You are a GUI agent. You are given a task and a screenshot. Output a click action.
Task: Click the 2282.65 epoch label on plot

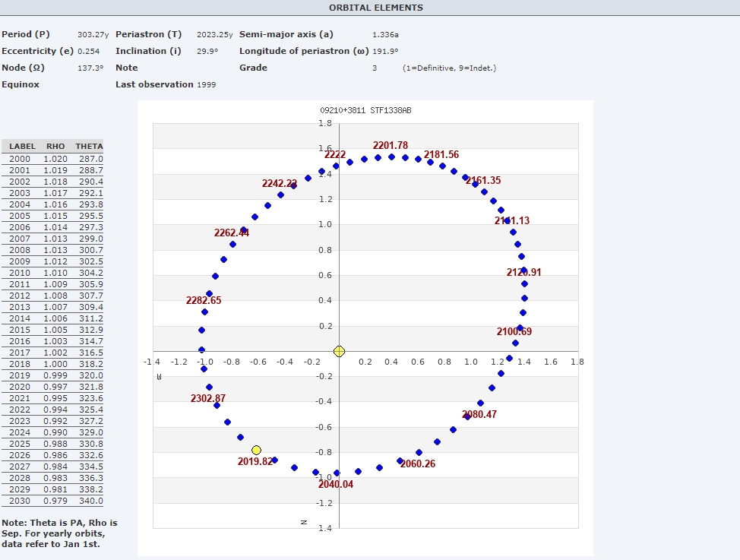click(204, 301)
